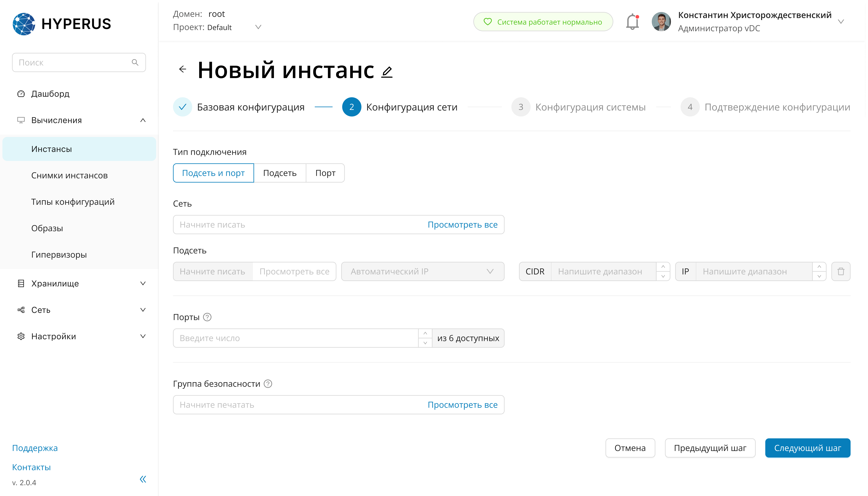
Task: Open the Автоматический IP dropdown
Action: 422,272
